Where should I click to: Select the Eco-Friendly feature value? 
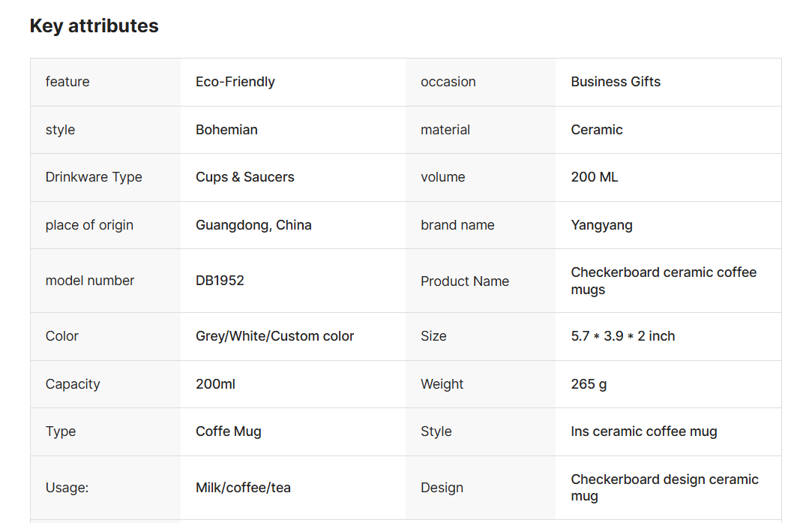click(235, 82)
